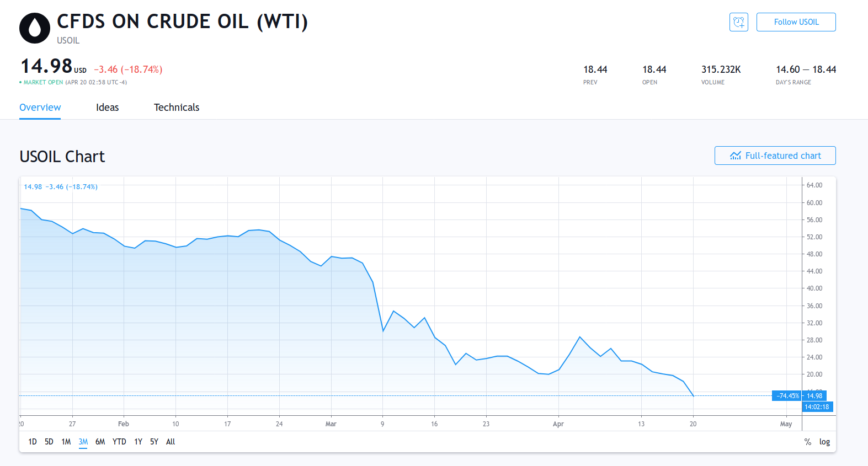Screen dimensions: 868x466
Task: Click the Follow USOIL button
Action: click(796, 22)
